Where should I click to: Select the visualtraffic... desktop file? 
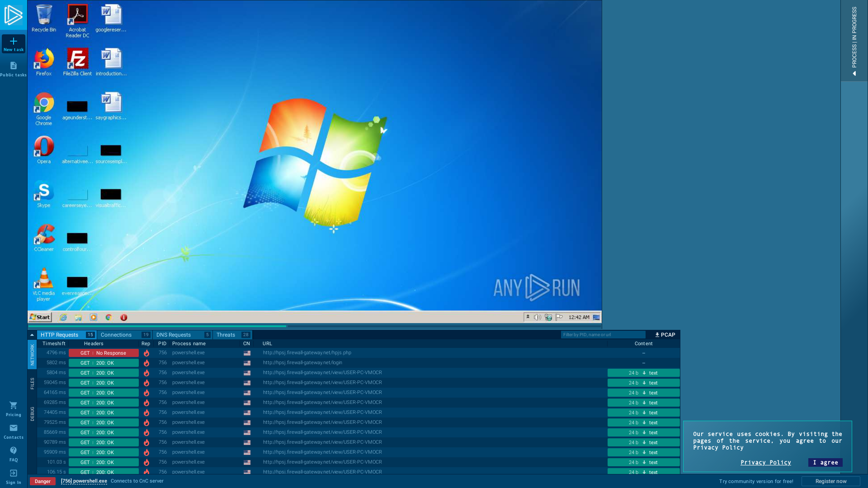pos(111,198)
